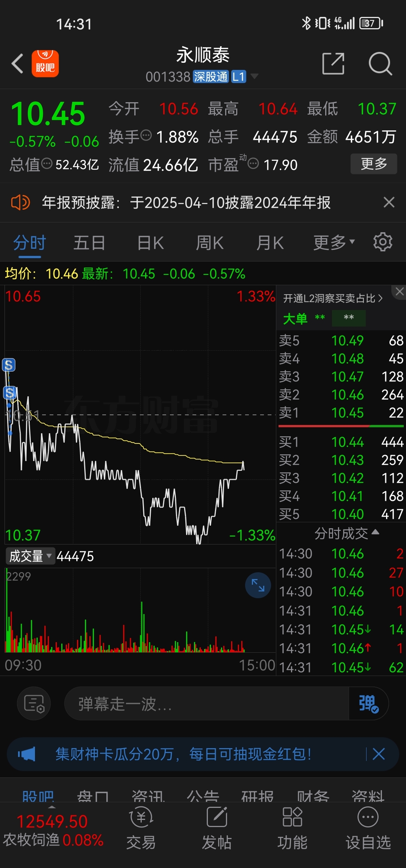The image size is (406, 868).
Task: Expand the stock code dropdown arrow
Action: (x=255, y=77)
